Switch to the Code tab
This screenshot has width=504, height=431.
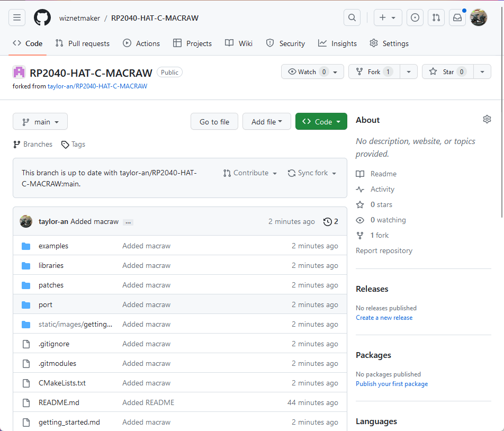(28, 43)
